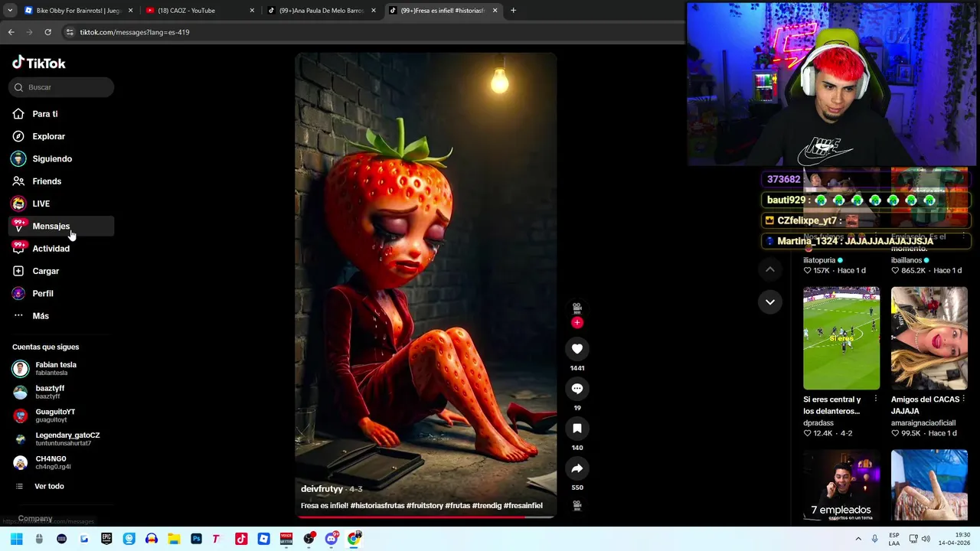
Task: Open the Friends section
Action: (x=61, y=181)
